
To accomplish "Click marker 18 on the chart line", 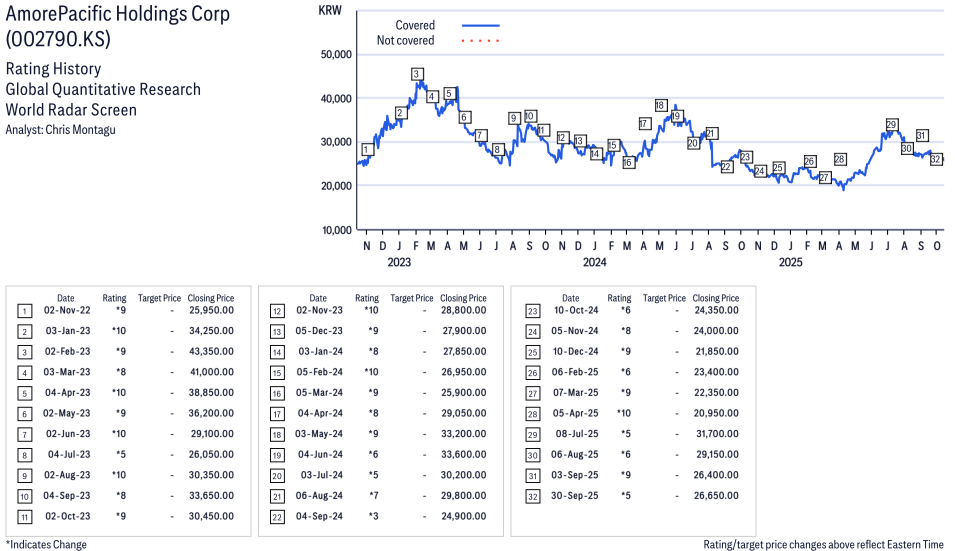I will tap(660, 105).
